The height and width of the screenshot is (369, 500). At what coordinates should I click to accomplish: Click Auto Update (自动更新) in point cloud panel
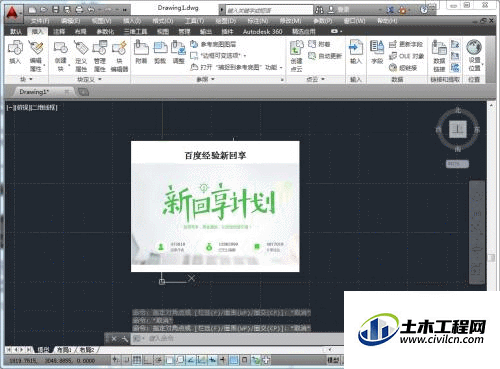coord(325,56)
